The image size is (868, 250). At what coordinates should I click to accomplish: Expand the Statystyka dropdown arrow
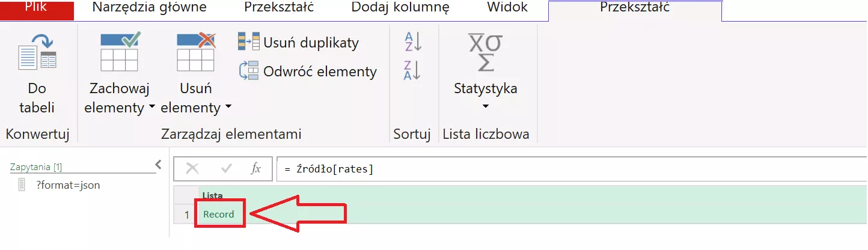pos(486,106)
